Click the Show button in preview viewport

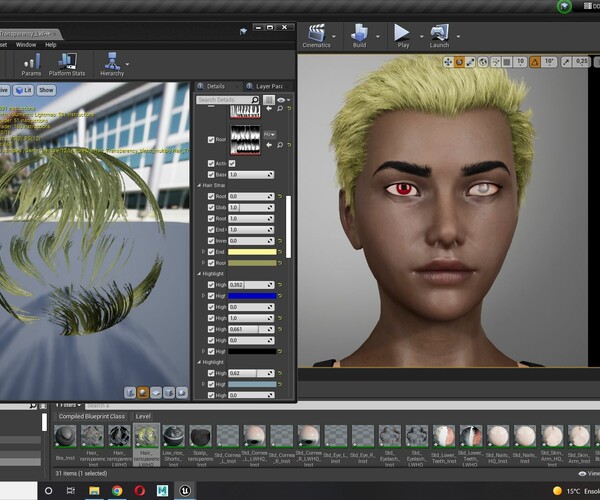[x=46, y=90]
